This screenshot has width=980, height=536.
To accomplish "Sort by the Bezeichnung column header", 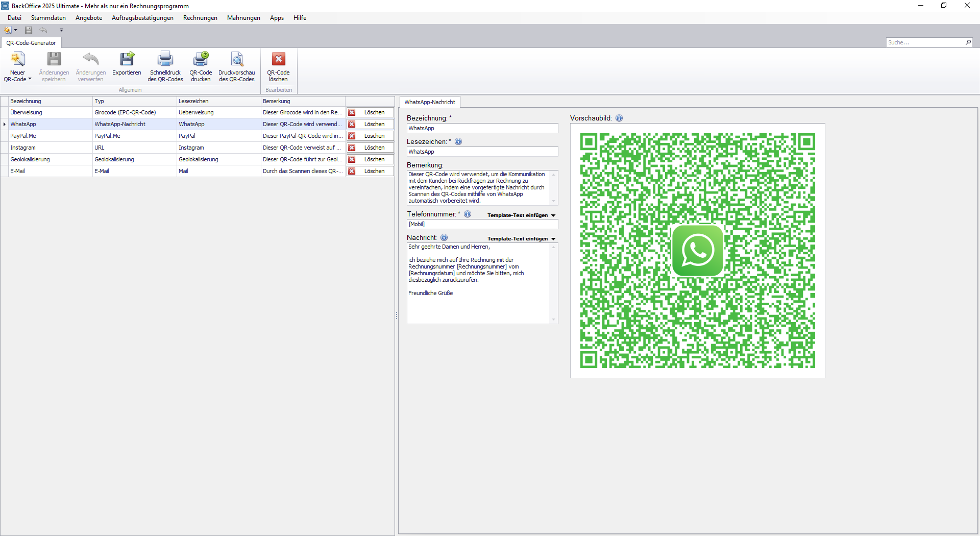I will 50,101.
